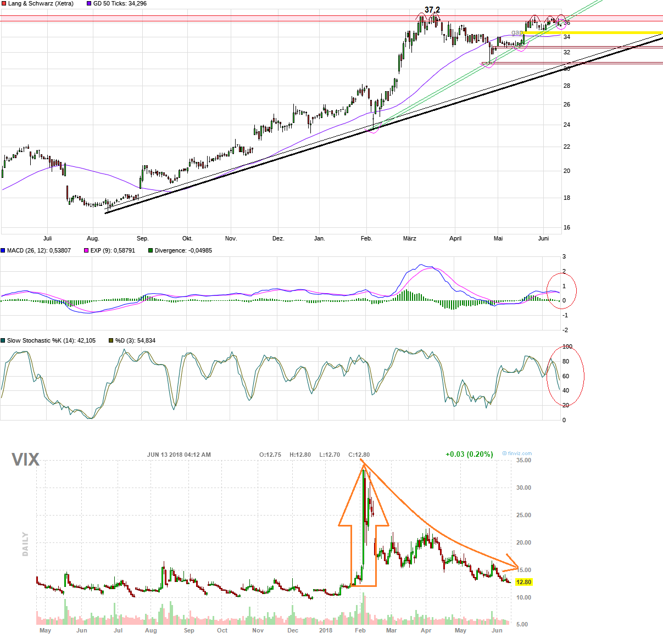Click the '24' price axis label

pyautogui.click(x=567, y=125)
